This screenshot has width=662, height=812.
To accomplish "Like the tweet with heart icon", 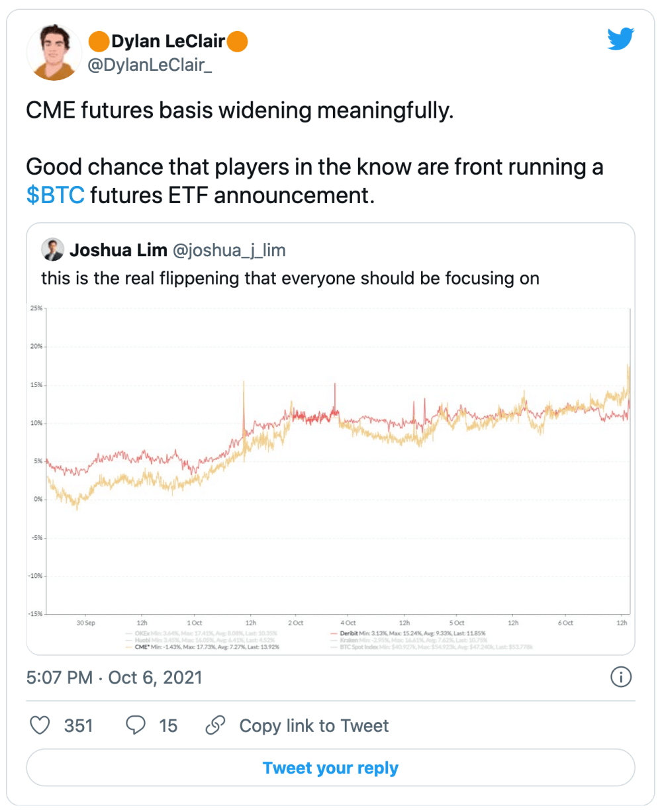I will click(41, 725).
